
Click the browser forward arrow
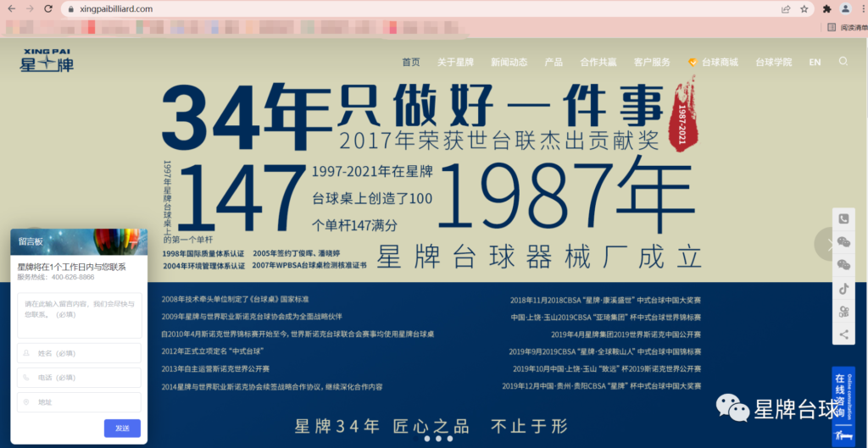pos(30,8)
